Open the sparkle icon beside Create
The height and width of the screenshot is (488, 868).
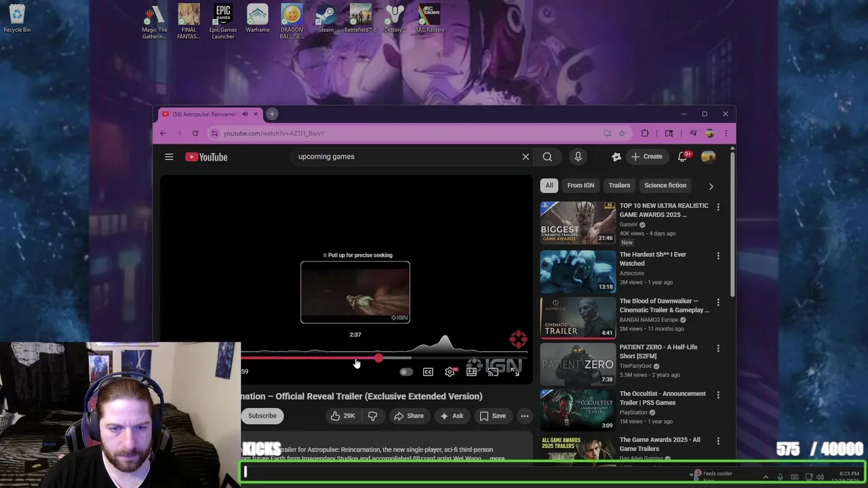pyautogui.click(x=616, y=157)
